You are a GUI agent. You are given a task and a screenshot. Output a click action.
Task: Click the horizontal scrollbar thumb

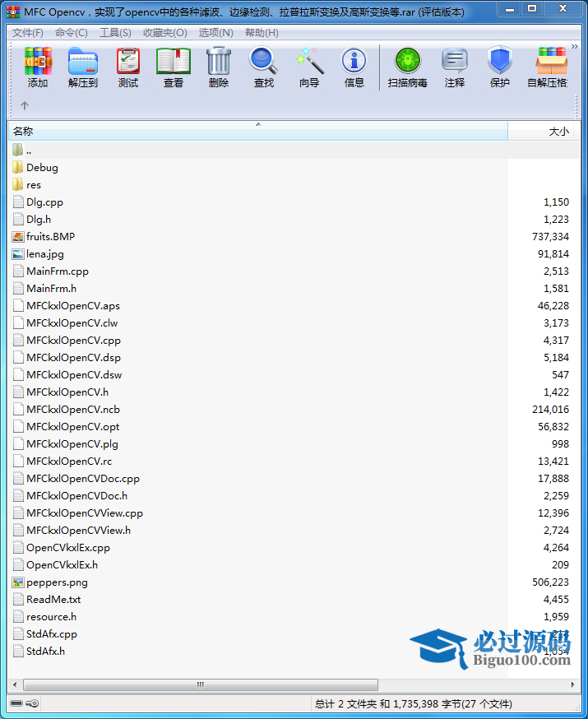click(201, 684)
